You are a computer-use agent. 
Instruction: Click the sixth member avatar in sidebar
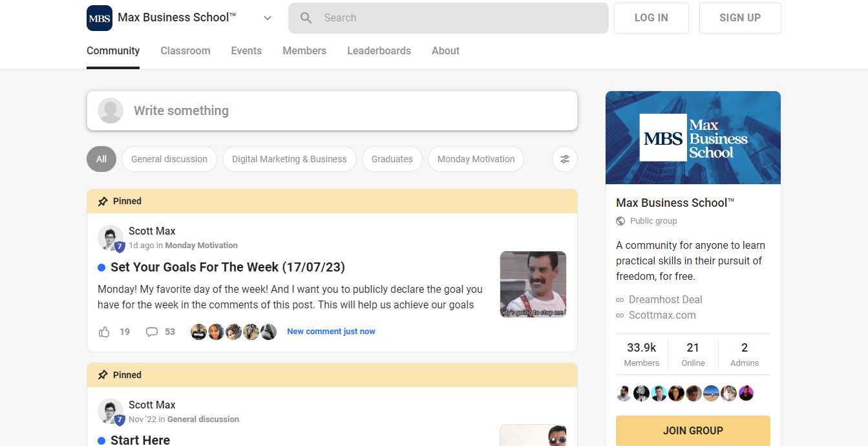click(711, 393)
